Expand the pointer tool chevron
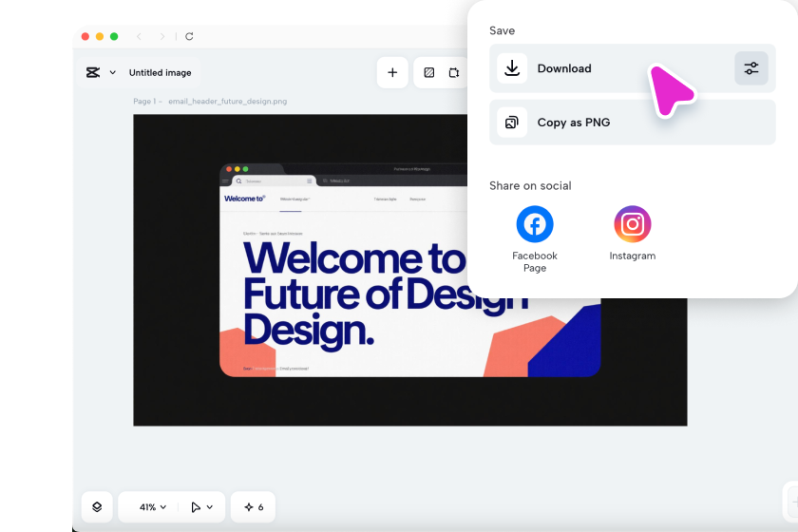Viewport: 798px width, 532px height. click(210, 507)
